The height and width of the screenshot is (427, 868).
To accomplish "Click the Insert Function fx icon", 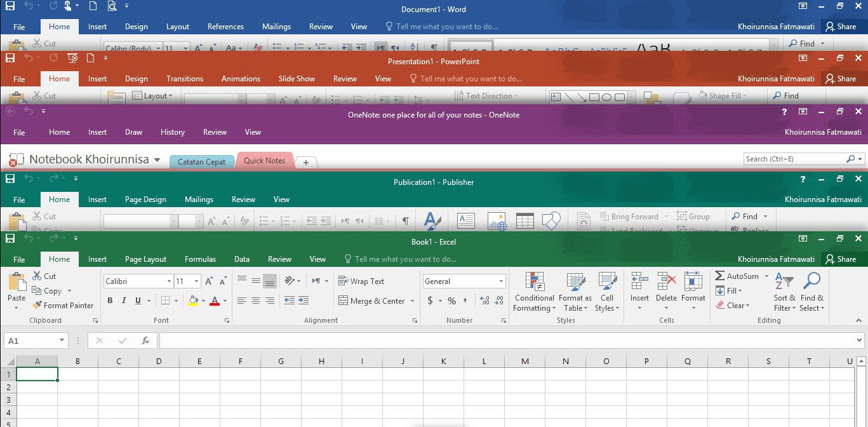I will [x=145, y=341].
